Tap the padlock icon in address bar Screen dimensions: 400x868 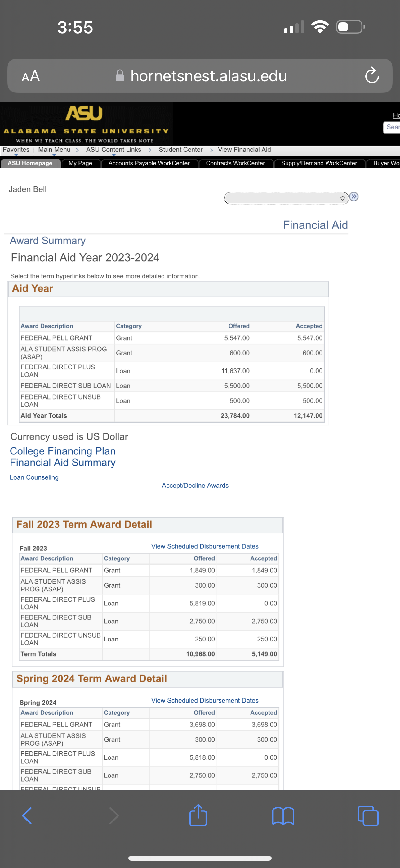coord(119,75)
